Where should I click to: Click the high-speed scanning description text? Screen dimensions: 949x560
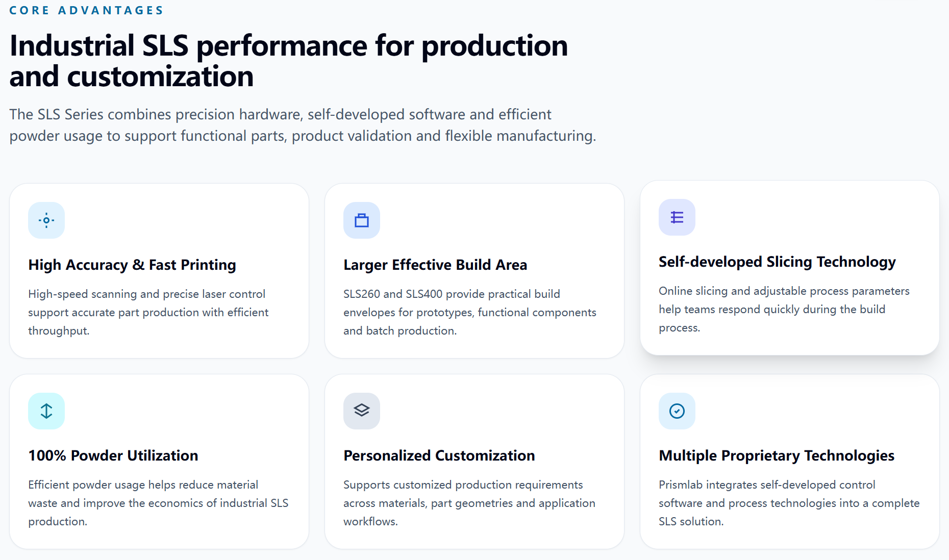coord(148,312)
